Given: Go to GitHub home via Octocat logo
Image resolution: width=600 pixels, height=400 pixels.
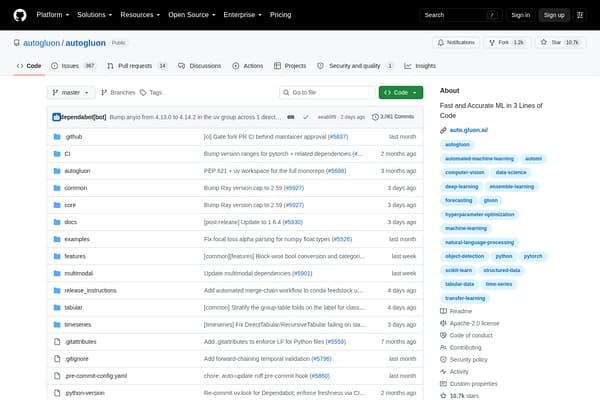Looking at the screenshot, I should point(20,15).
